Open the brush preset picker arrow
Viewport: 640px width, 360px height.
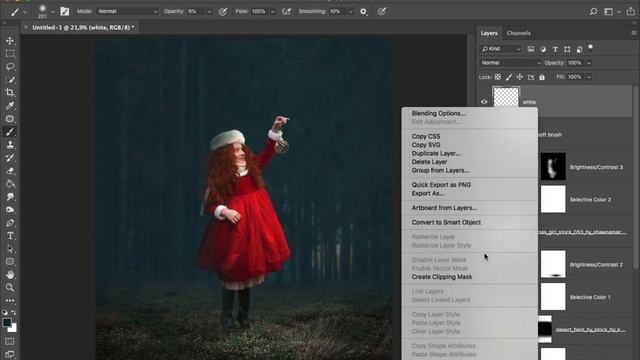[53, 12]
